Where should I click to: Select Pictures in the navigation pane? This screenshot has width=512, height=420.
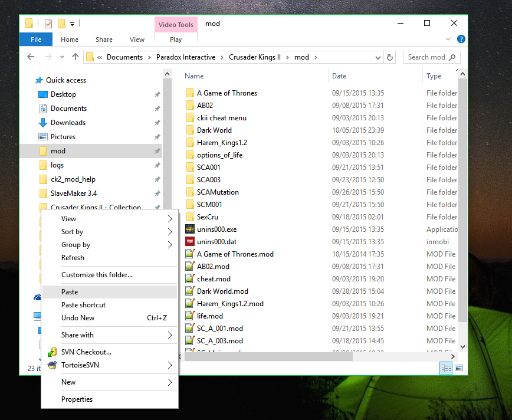(63, 137)
